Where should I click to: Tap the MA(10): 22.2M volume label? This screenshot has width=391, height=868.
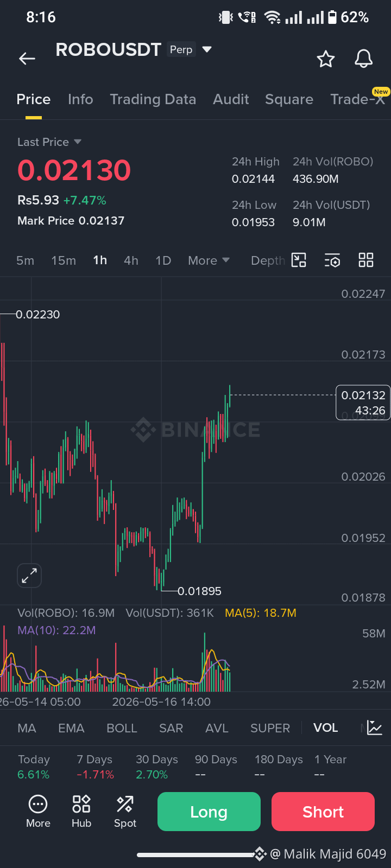pyautogui.click(x=56, y=630)
